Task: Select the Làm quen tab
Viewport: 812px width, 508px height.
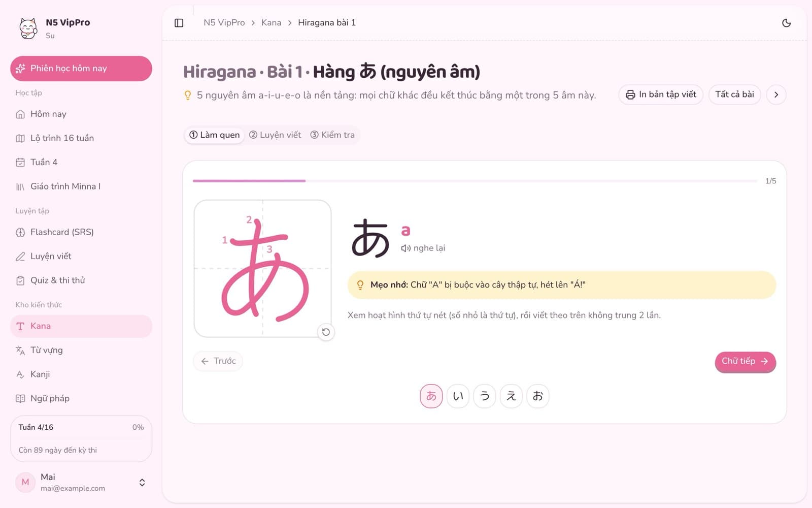Action: 214,135
